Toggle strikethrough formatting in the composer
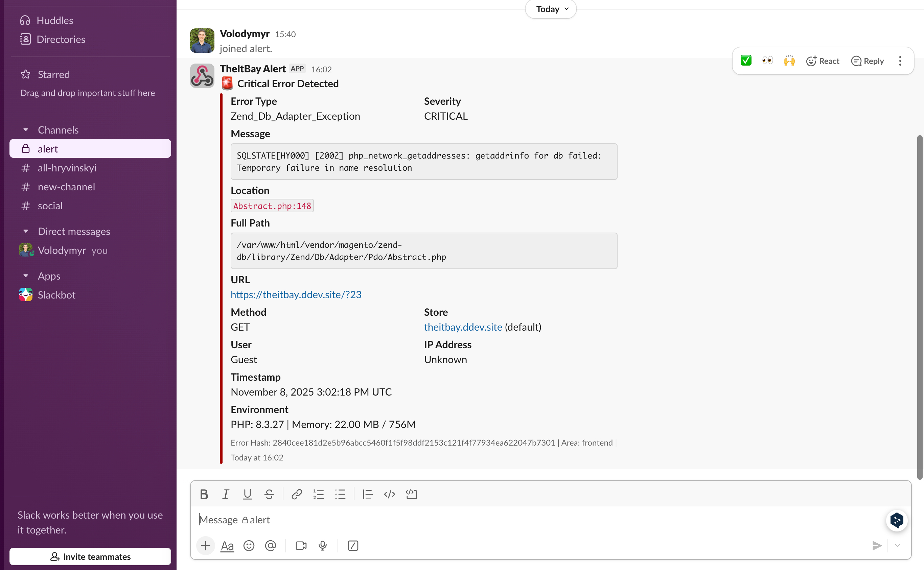The width and height of the screenshot is (924, 570). [269, 494]
